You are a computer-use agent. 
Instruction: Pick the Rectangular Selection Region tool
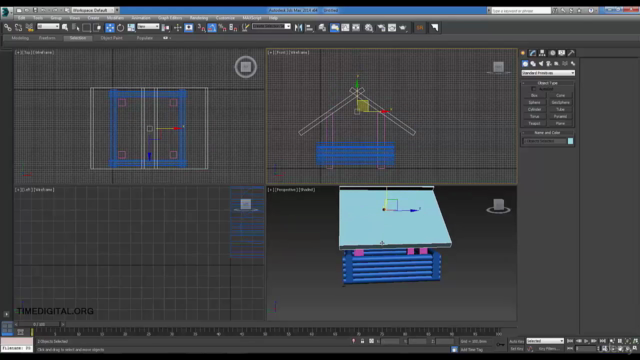pos(86,28)
